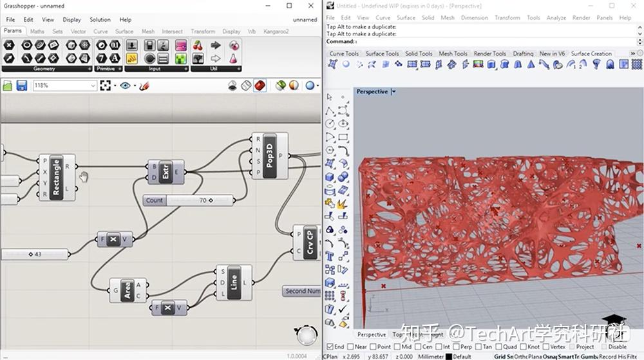The image size is (644, 360).
Task: Enable the Point osnap checkbox
Action: (374, 347)
